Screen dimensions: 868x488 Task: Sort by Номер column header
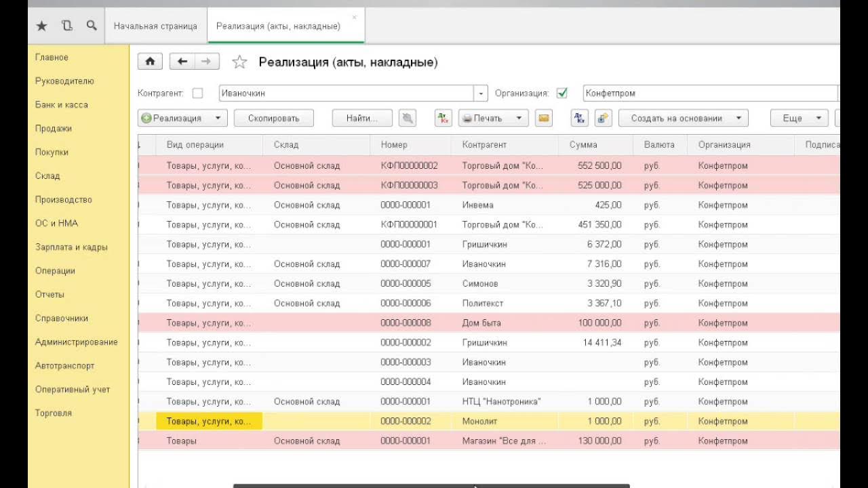411,144
